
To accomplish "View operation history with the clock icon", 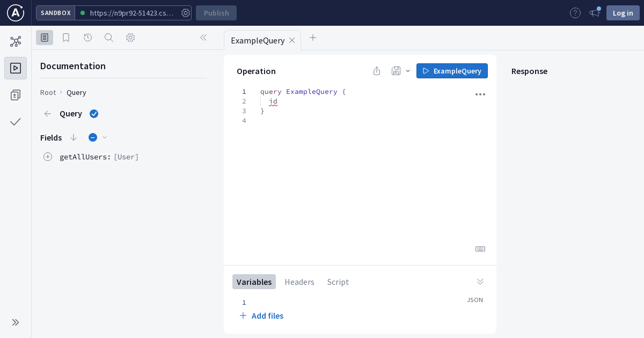I will [87, 38].
